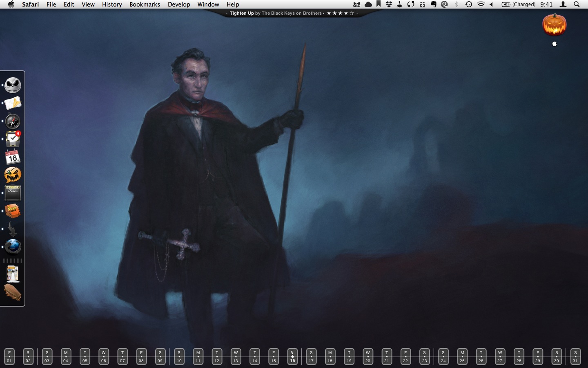The width and height of the screenshot is (588, 368).
Task: Click the sync arrows menu bar icon
Action: click(x=411, y=4)
